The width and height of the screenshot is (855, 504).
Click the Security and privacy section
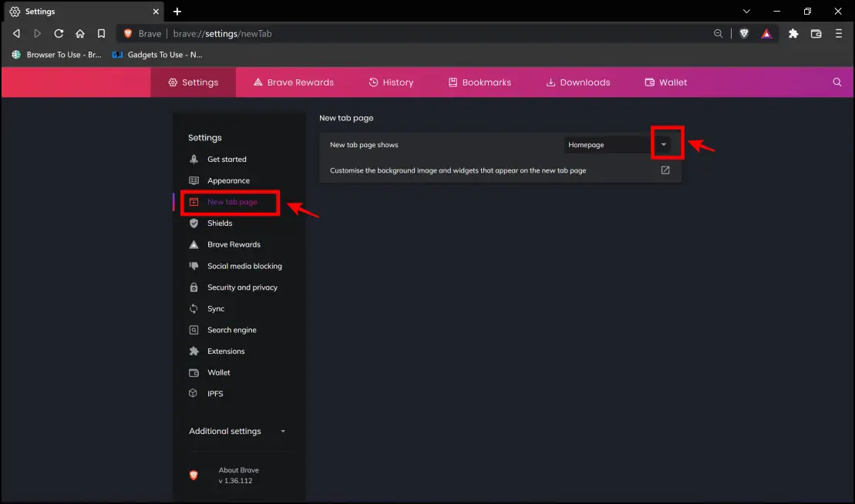coord(242,287)
